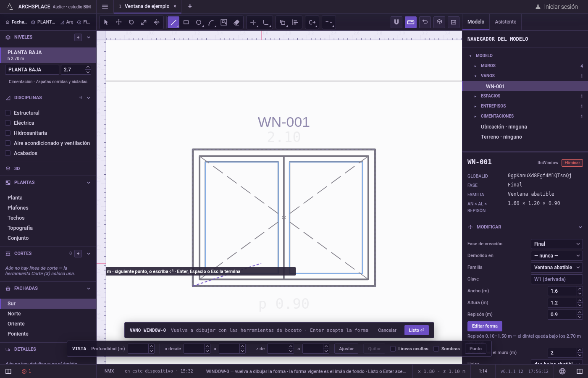Toggle the ruler measurement icon
This screenshot has width=588, height=378.
(x=411, y=22)
